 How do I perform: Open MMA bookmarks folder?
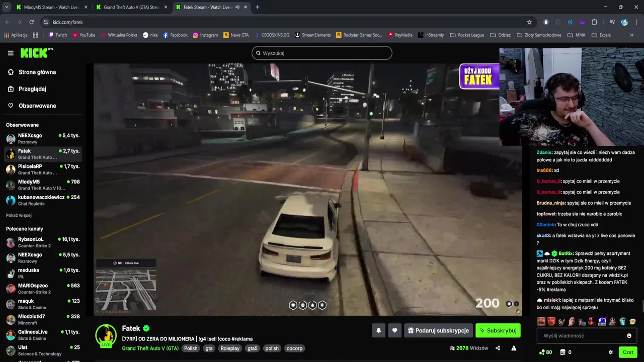click(577, 35)
